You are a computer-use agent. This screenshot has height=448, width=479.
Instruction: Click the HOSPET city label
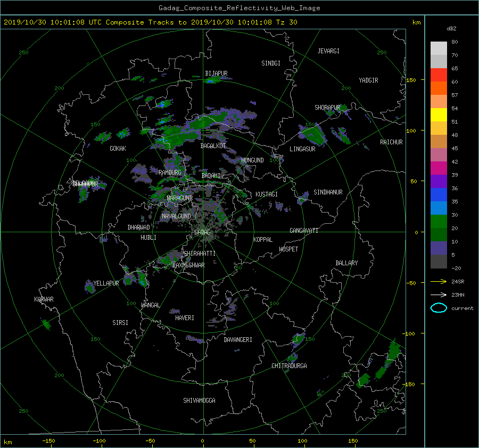(x=288, y=249)
